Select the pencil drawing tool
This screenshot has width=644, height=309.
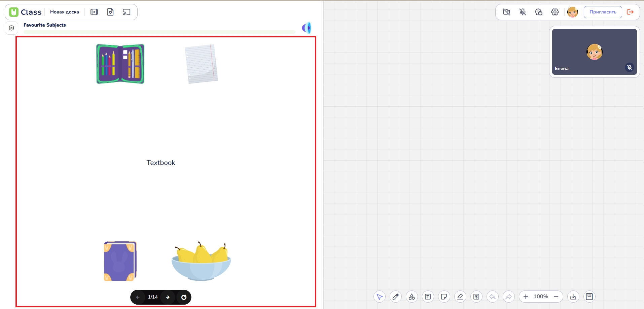(395, 297)
